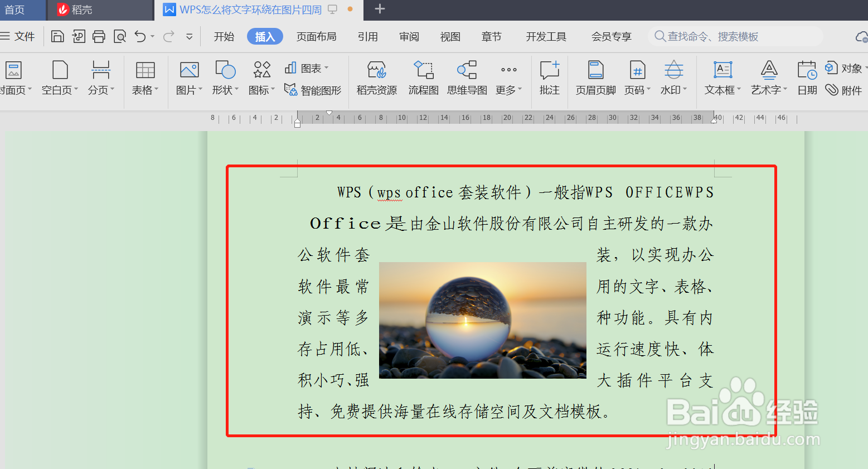The height and width of the screenshot is (469, 868).
Task: Open the 稻壳 tab
Action: click(x=100, y=10)
